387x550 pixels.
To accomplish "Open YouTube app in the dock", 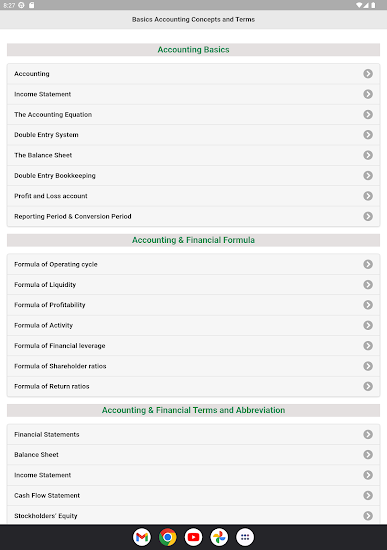I will click(x=193, y=537).
